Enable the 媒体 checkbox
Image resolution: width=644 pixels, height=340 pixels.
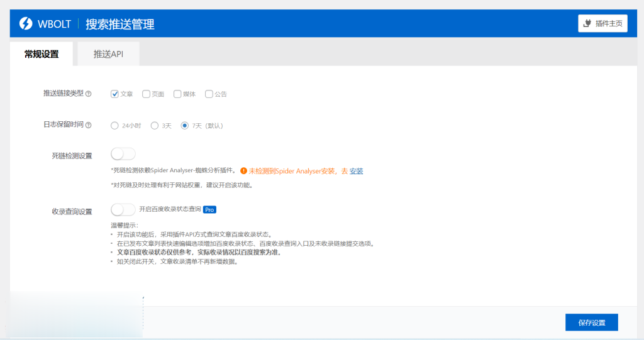pos(177,94)
